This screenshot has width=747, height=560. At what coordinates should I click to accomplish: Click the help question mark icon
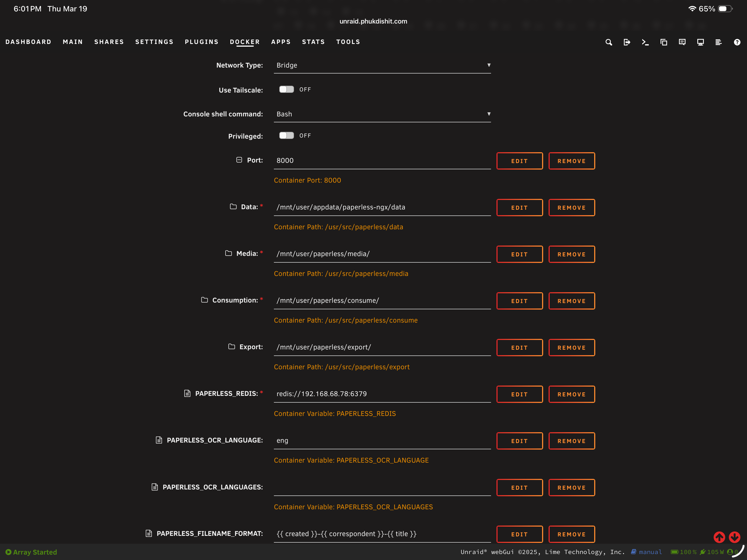tap(737, 42)
